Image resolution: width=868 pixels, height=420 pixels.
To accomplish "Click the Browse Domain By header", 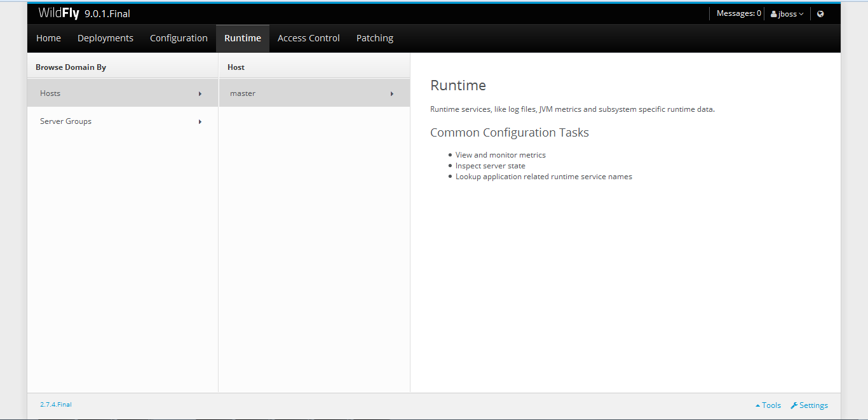I will (x=71, y=67).
